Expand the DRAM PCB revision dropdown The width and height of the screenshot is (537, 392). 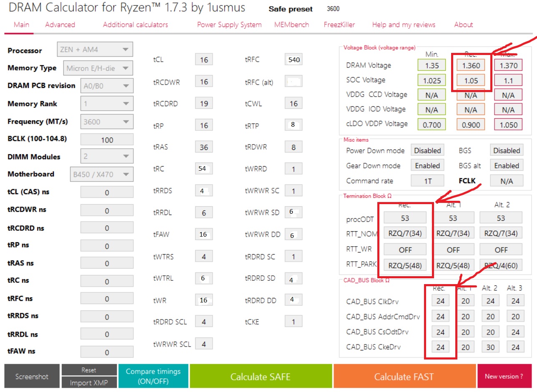[106, 86]
